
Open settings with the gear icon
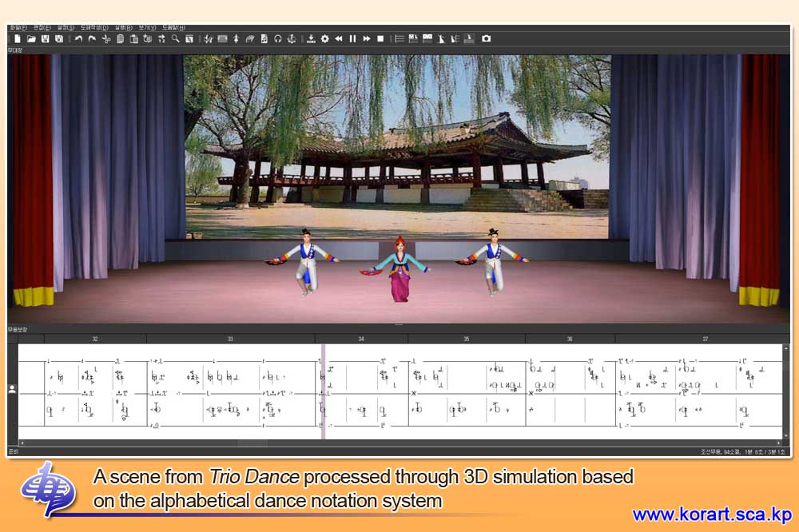[x=324, y=38]
